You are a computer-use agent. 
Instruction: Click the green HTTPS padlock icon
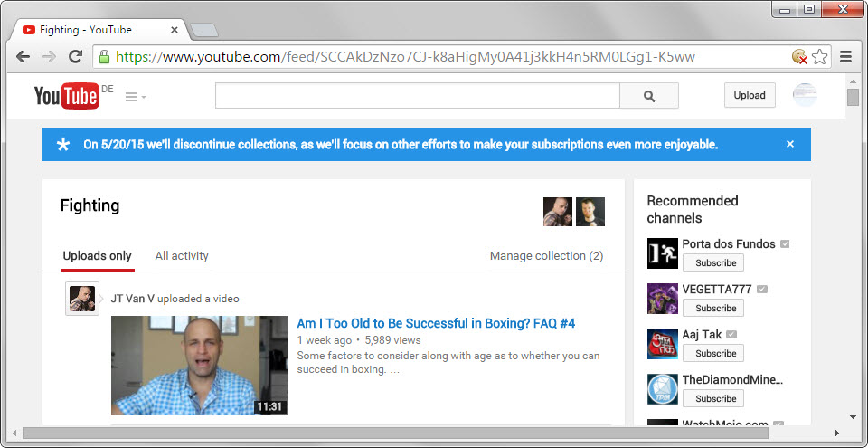pos(104,56)
